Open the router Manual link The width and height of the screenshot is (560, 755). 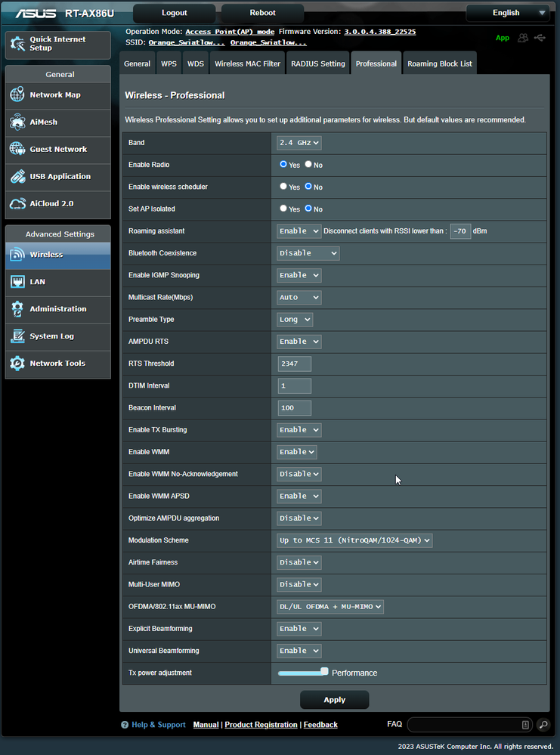coord(206,724)
